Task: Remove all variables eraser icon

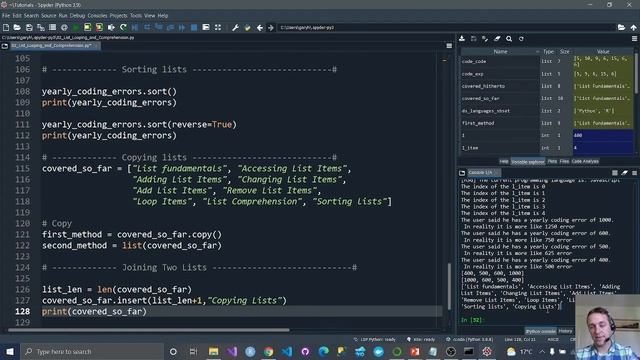Action: 497,39
